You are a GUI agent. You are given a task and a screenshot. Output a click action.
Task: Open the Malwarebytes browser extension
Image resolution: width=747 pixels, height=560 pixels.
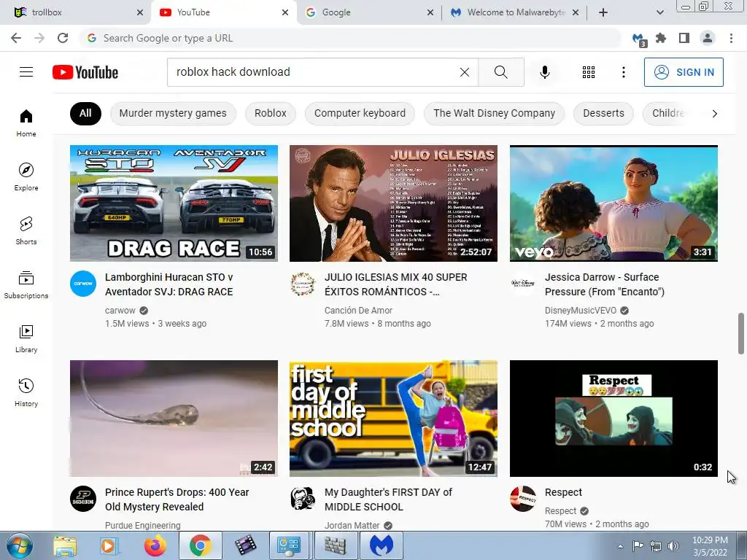pos(638,39)
